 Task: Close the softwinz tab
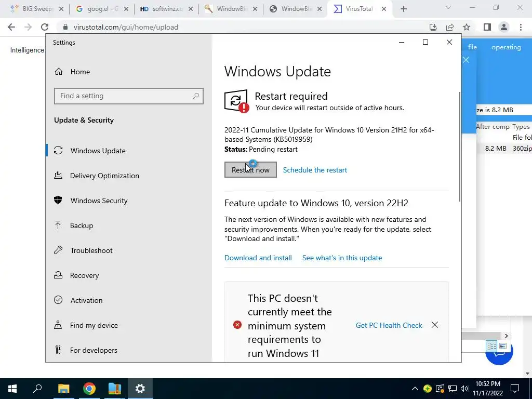191,9
